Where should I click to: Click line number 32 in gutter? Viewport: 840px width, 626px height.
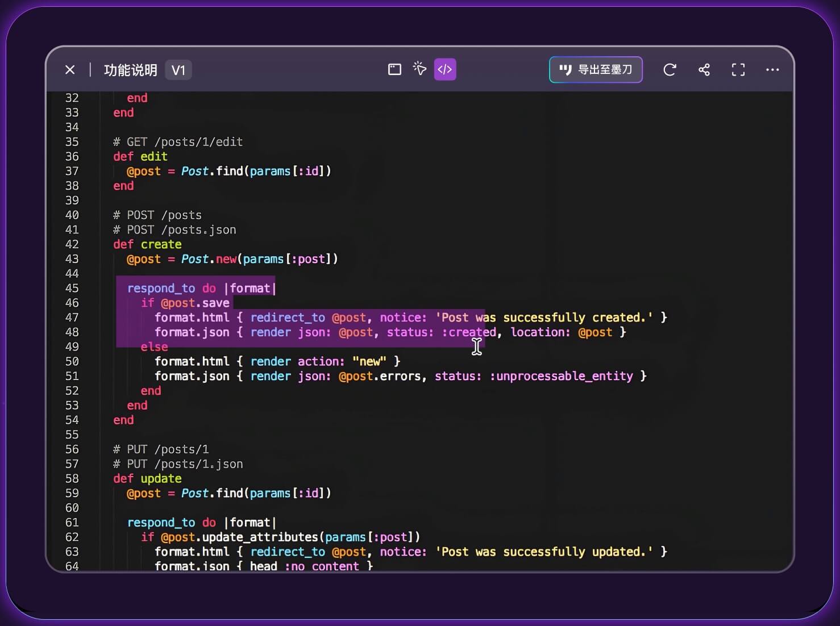[72, 98]
